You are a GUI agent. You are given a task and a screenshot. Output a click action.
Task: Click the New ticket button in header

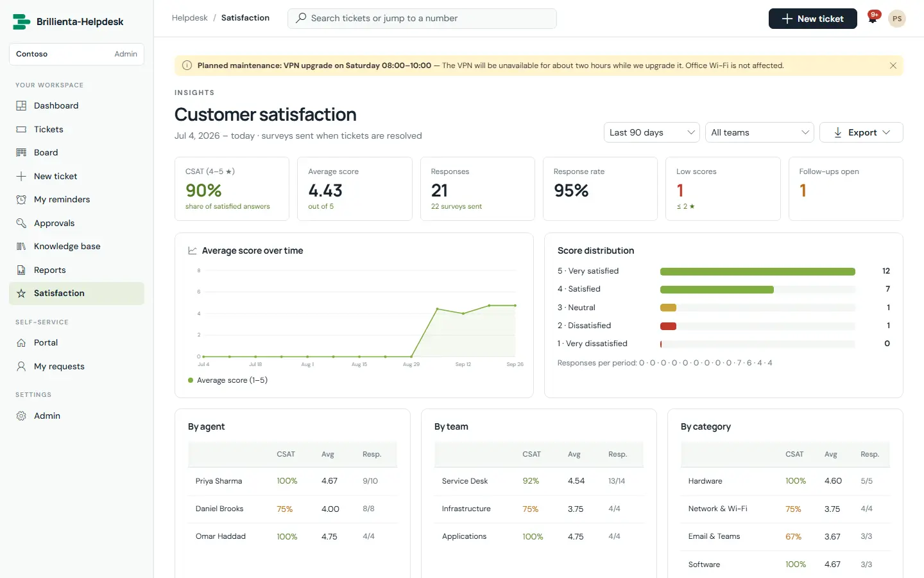click(x=812, y=19)
